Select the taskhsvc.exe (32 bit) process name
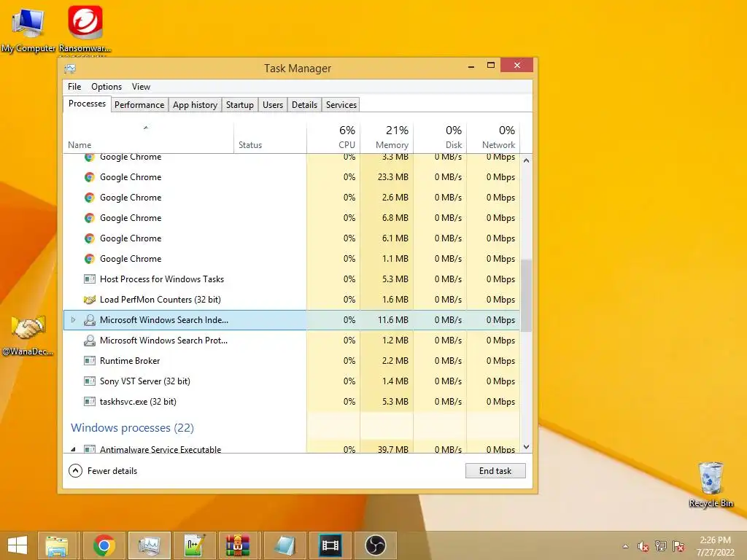This screenshot has height=560, width=747. [138, 402]
